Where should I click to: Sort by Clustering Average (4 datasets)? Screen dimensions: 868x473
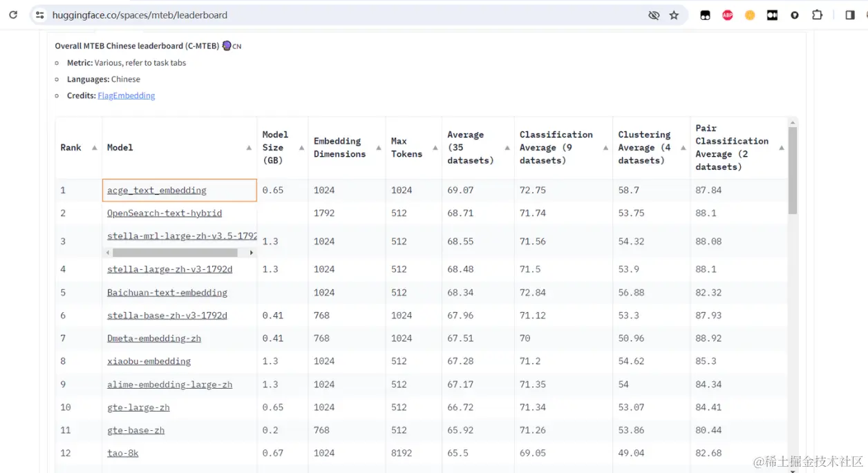tap(683, 148)
